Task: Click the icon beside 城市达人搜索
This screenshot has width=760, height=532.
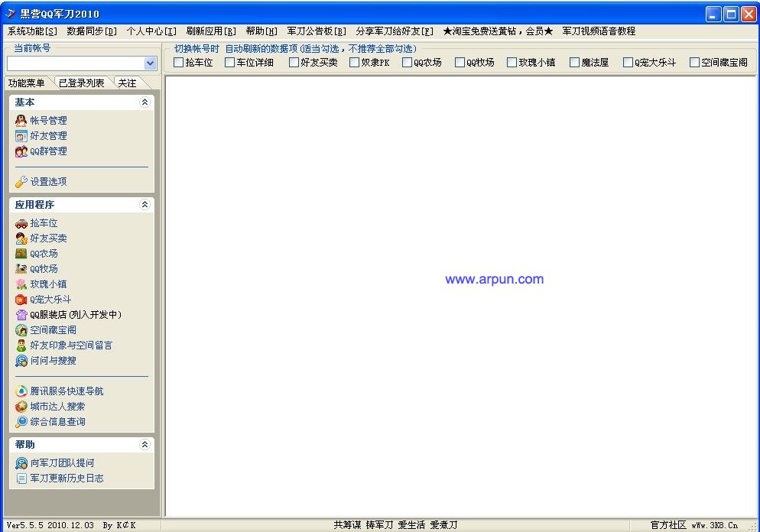Action: (x=21, y=407)
